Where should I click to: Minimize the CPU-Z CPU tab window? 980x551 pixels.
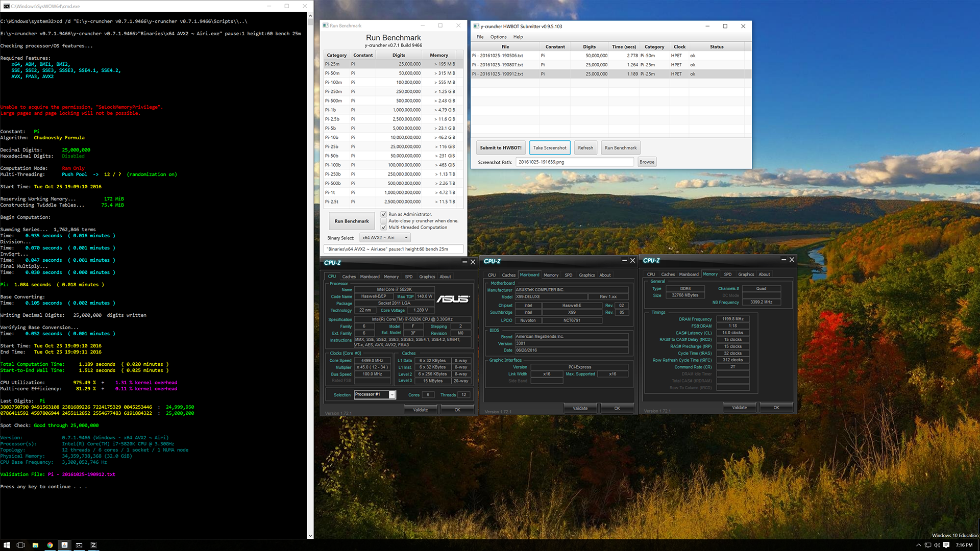pos(464,262)
